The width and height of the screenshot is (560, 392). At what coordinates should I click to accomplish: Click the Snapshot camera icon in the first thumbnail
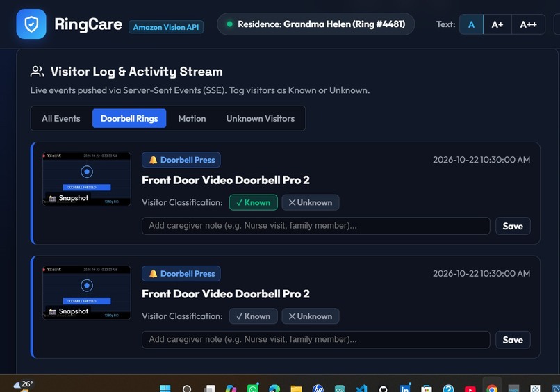point(53,198)
